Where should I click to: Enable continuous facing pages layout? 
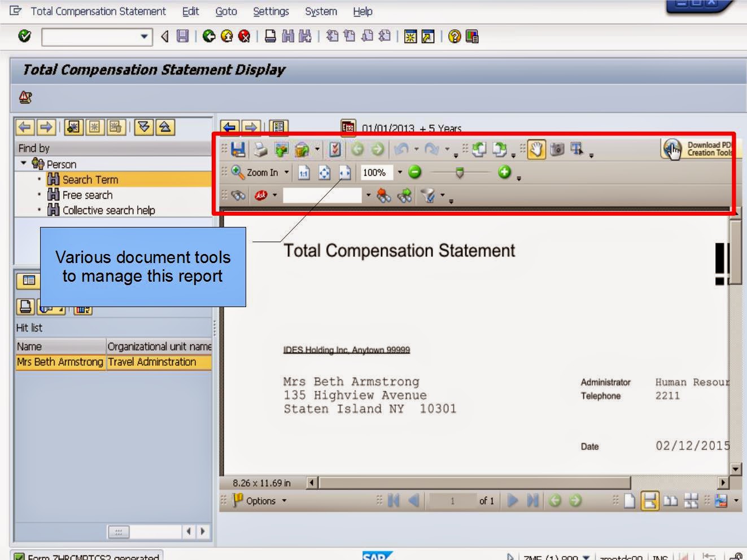(691, 500)
